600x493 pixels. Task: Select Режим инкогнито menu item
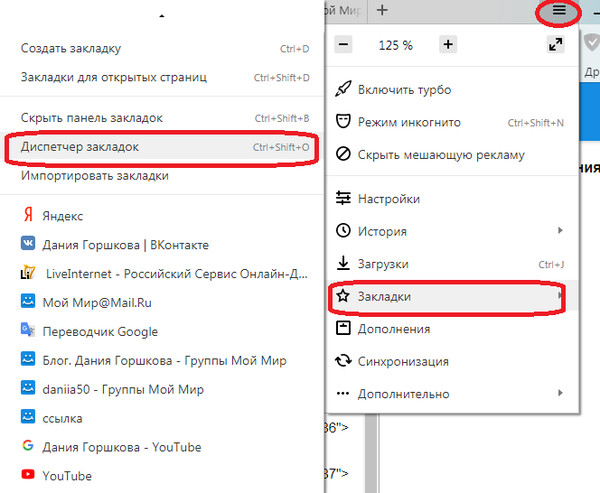[452, 122]
